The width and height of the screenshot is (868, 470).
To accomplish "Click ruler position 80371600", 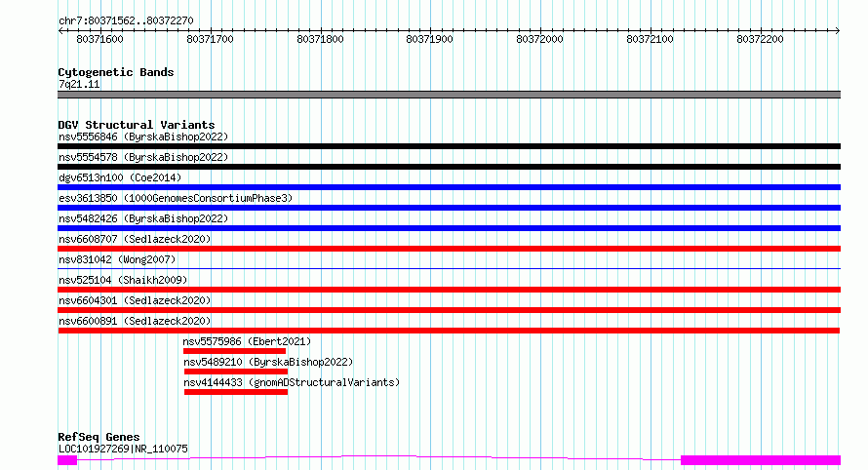I will (99, 39).
